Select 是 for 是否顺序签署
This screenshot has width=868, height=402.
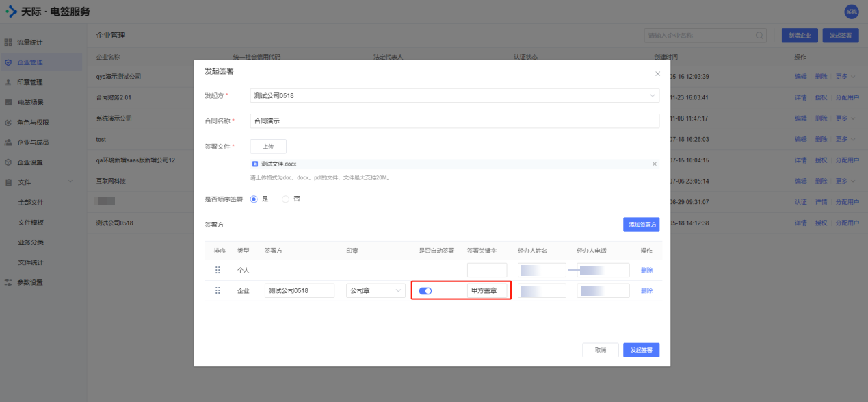254,199
